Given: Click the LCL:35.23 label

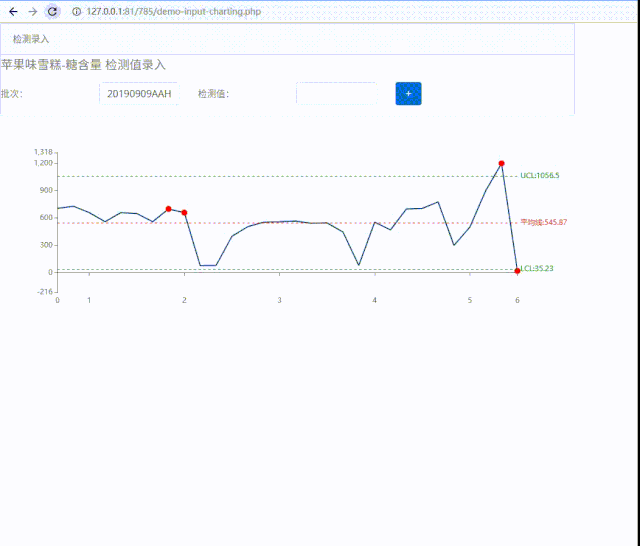Looking at the screenshot, I should (x=537, y=269).
